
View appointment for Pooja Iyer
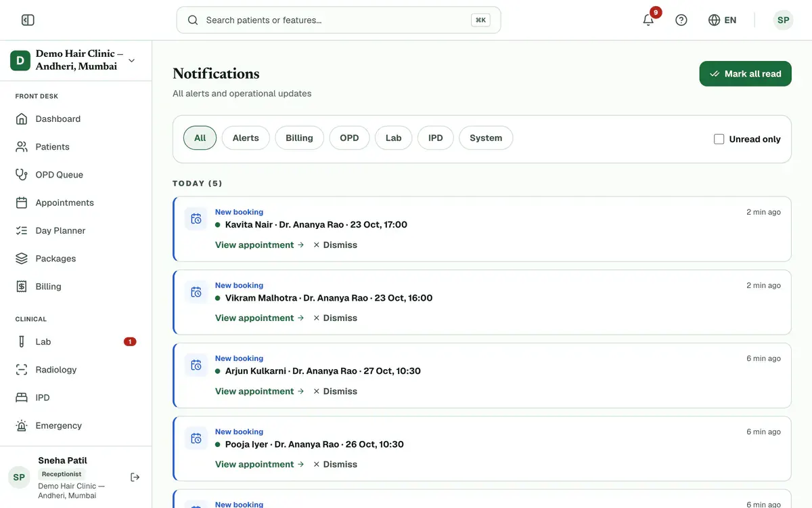pos(260,464)
